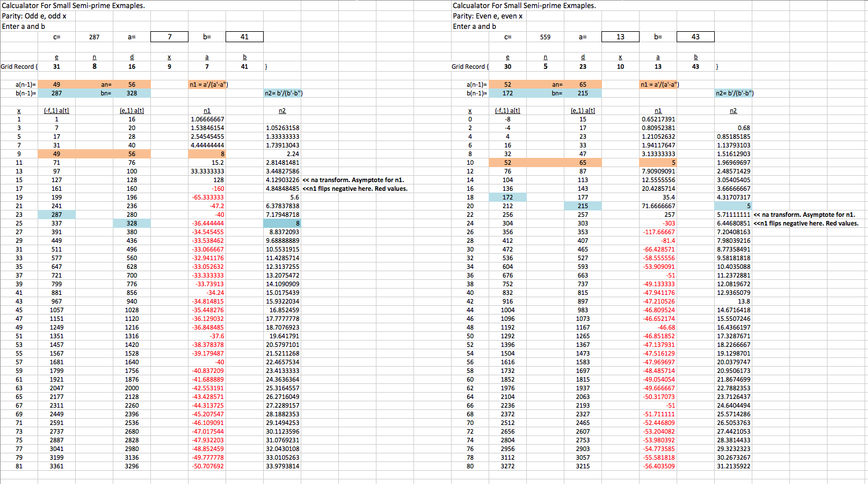Viewport: 868px width, 484px height.
Task: Select the n1 cell 20.4285714
Action: (x=658, y=189)
